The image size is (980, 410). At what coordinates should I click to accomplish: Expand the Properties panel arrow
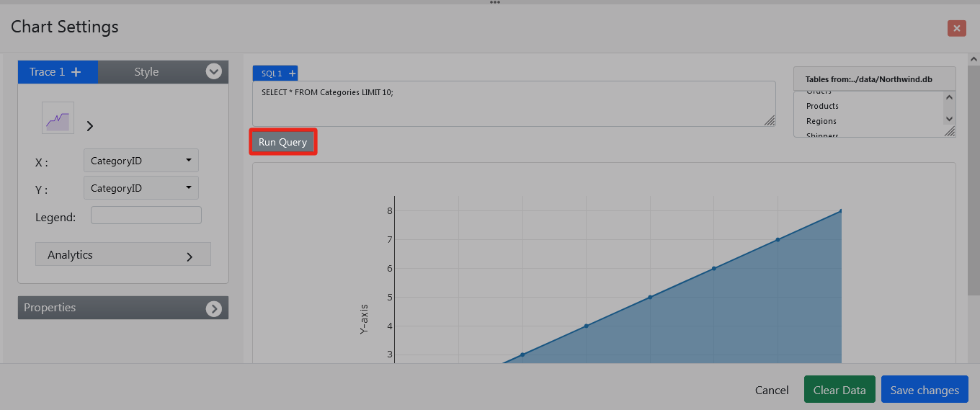coord(213,308)
